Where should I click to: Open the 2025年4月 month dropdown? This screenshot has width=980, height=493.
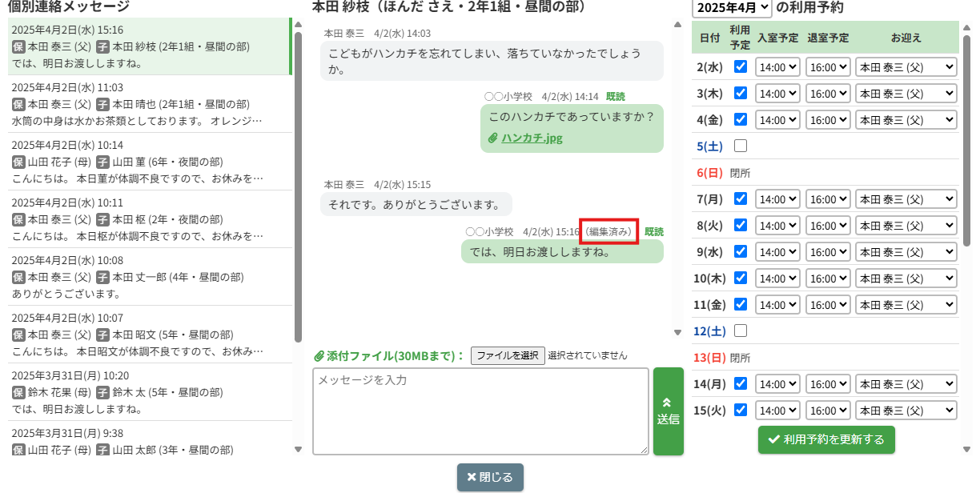(x=732, y=8)
